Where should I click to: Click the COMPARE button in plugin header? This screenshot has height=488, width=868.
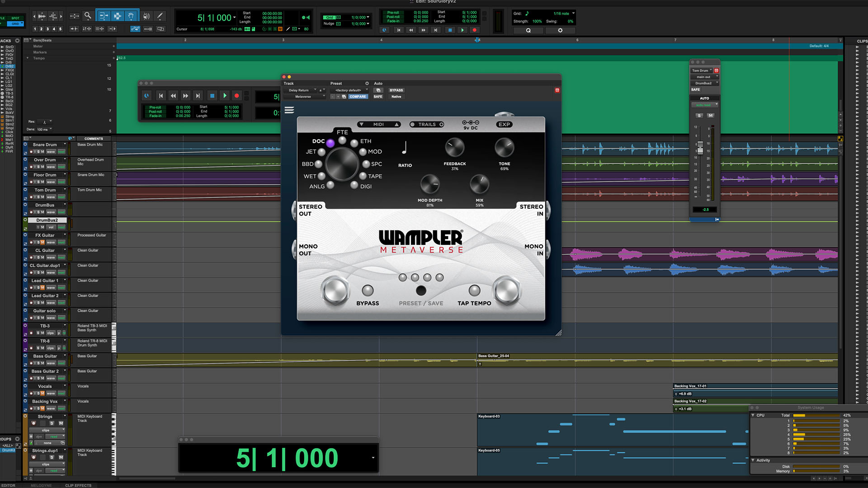click(x=358, y=97)
